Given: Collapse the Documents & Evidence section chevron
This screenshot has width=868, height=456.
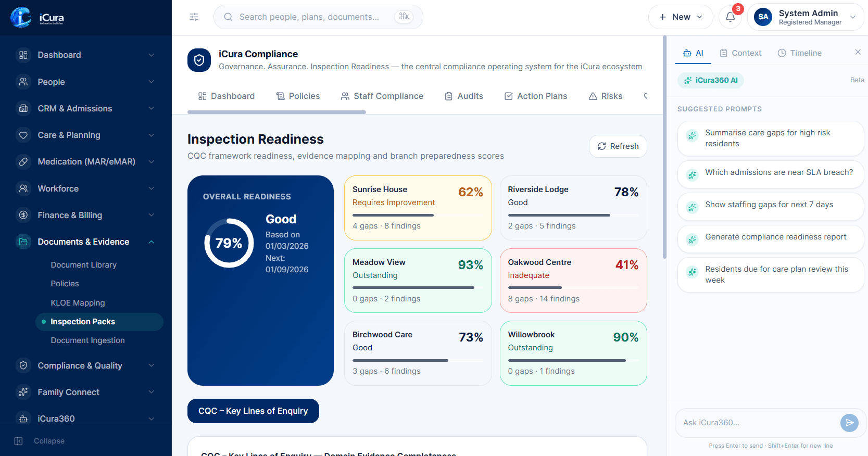Looking at the screenshot, I should [x=152, y=242].
